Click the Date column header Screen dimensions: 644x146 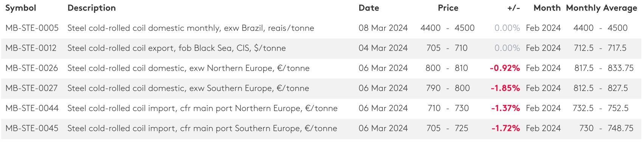pyautogui.click(x=369, y=8)
